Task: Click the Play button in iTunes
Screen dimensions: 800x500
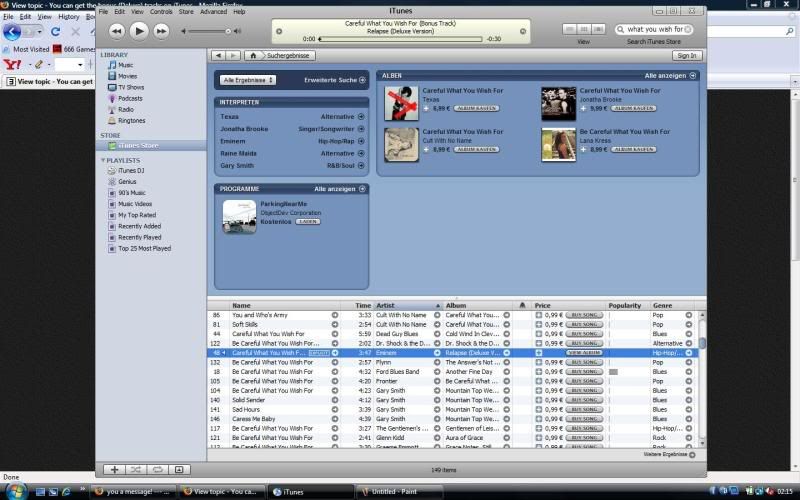Action: pos(139,31)
